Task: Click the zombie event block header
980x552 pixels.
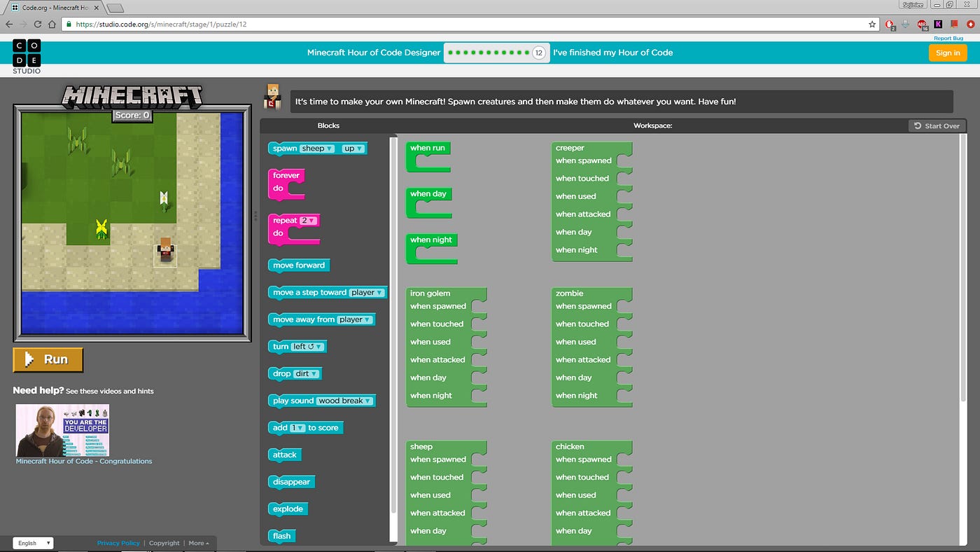Action: [569, 294]
